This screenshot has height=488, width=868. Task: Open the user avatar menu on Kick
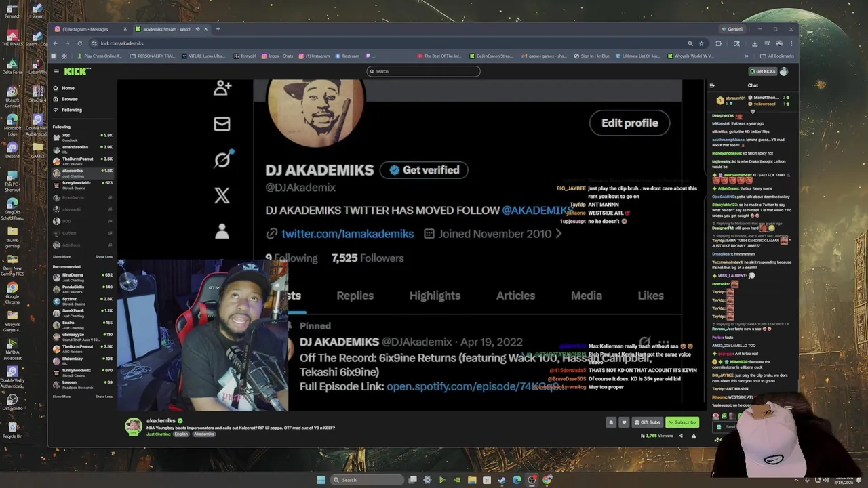click(785, 71)
